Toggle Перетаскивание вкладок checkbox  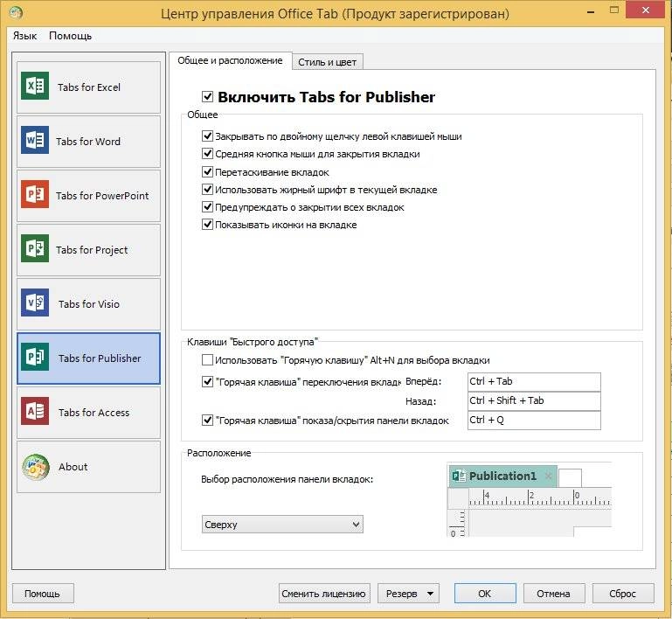207,172
